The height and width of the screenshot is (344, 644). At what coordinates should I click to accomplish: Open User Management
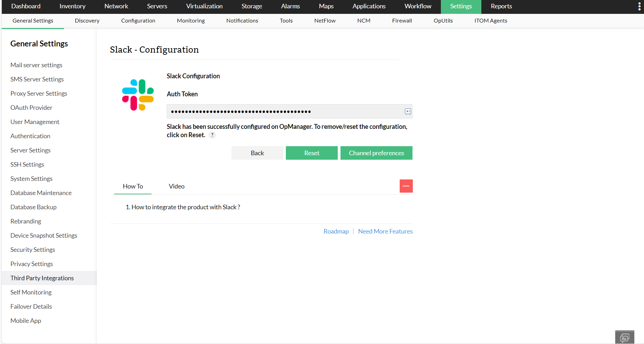[x=35, y=122]
